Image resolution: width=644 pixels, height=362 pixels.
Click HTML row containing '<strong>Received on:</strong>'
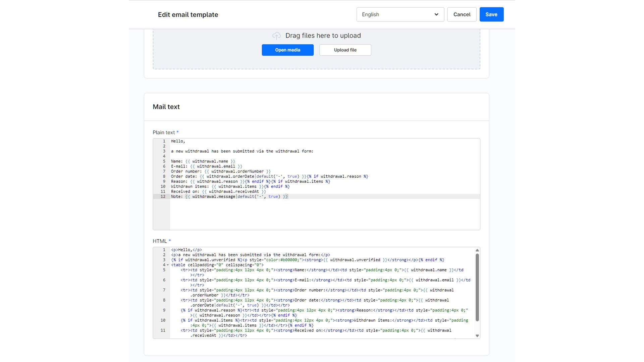(316, 333)
